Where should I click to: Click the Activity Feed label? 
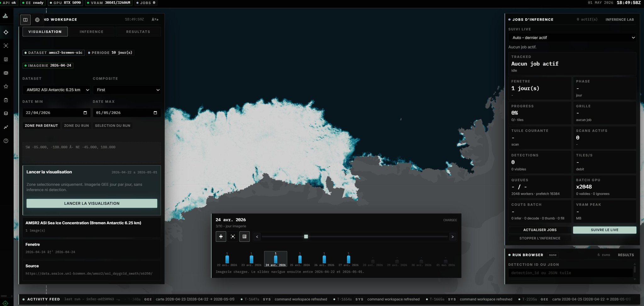[43, 299]
